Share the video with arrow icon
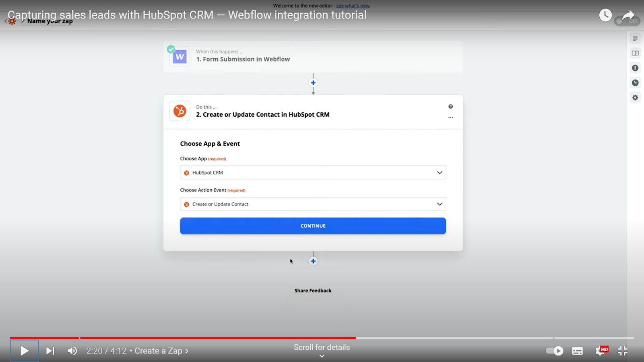 tap(628, 15)
